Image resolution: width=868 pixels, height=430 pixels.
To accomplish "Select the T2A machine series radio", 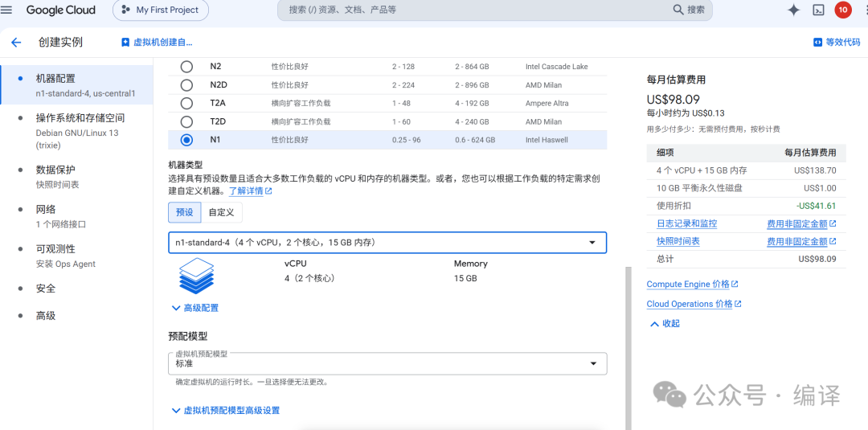I will (187, 103).
